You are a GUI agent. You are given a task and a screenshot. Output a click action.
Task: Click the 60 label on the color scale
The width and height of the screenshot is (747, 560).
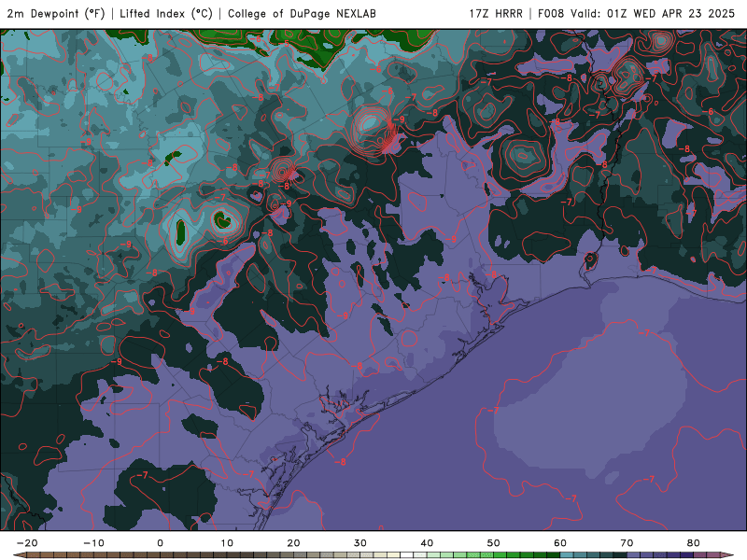(560, 543)
